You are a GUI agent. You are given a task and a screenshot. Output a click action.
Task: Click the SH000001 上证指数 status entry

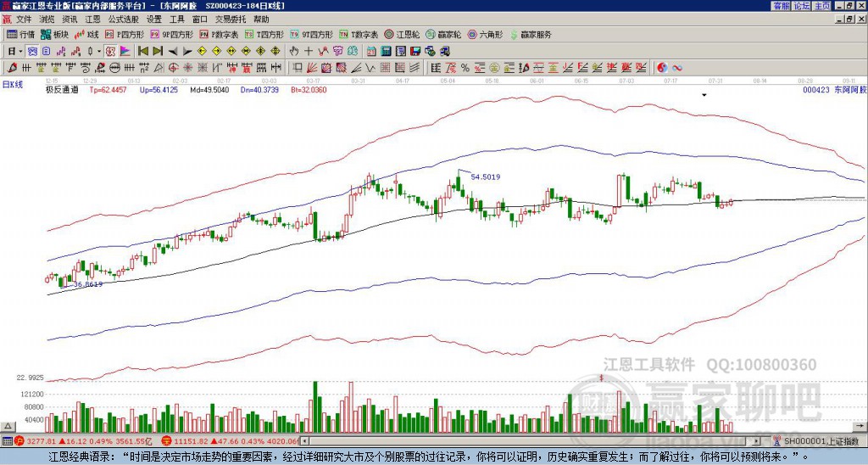click(x=821, y=442)
